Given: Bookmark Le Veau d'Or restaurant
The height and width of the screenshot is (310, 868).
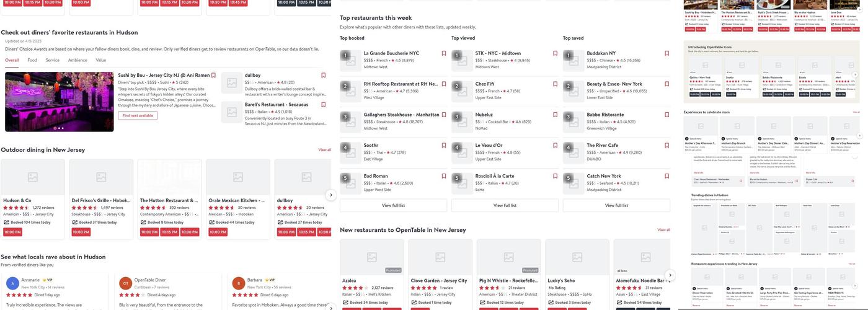Looking at the screenshot, I should coord(556,146).
